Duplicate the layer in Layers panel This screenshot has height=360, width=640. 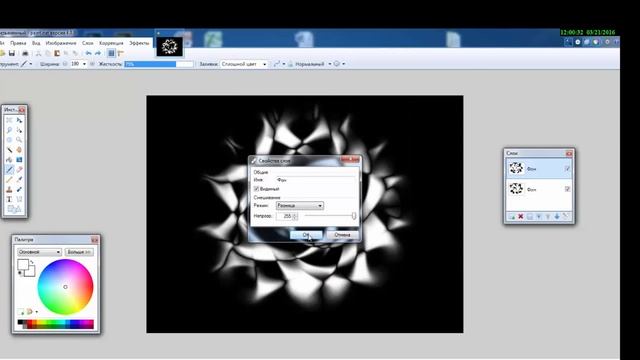point(530,216)
